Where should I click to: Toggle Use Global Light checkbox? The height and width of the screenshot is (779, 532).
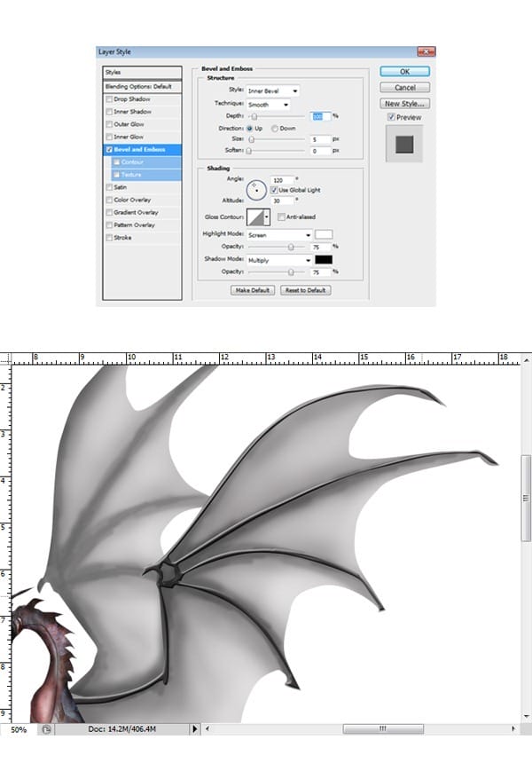[x=274, y=190]
